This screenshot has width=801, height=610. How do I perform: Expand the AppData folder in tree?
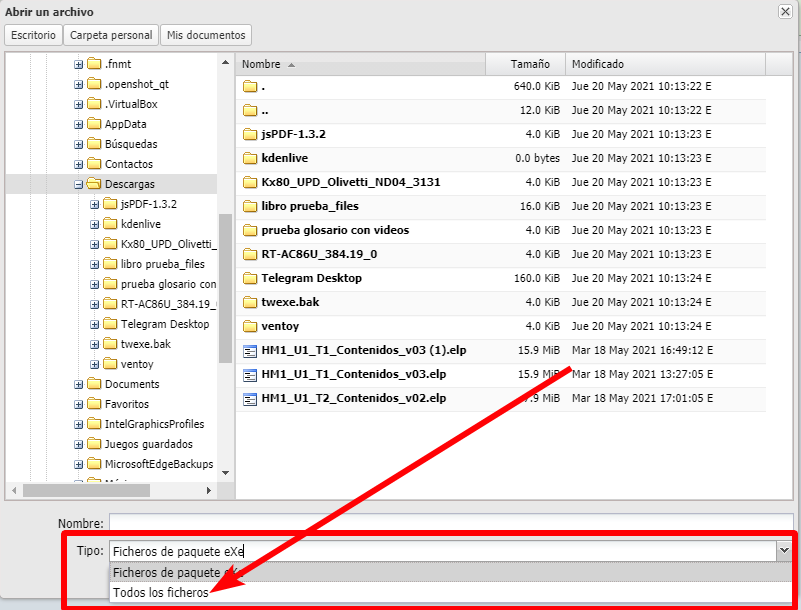[x=79, y=124]
